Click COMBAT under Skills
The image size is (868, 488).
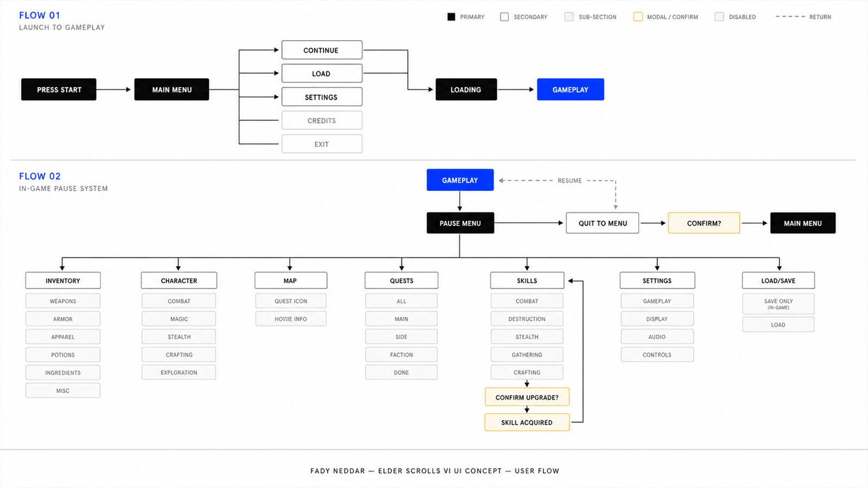click(x=527, y=301)
